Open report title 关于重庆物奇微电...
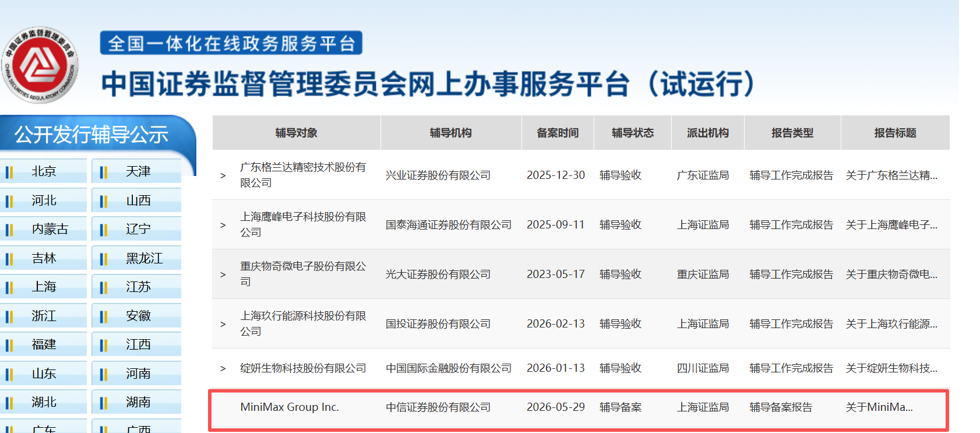 pyautogui.click(x=891, y=274)
